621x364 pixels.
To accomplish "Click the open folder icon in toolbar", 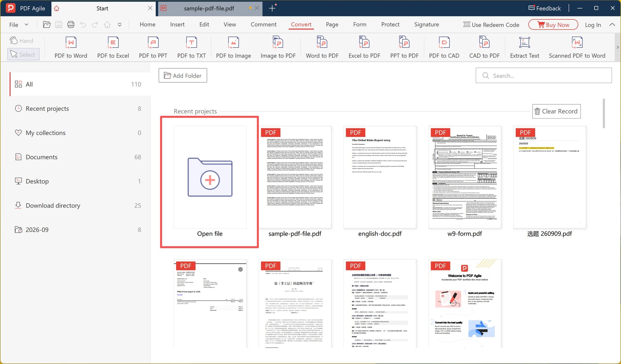I will [47, 25].
